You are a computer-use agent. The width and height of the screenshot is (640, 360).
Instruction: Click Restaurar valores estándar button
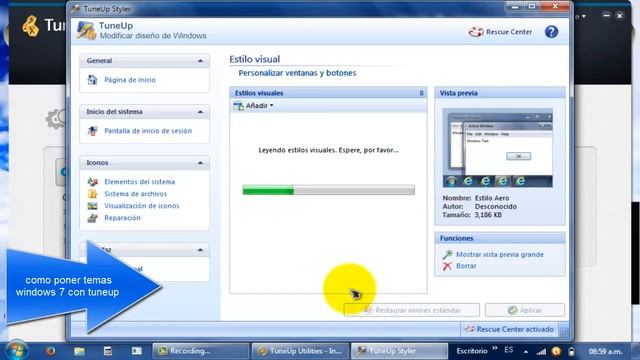[412, 310]
